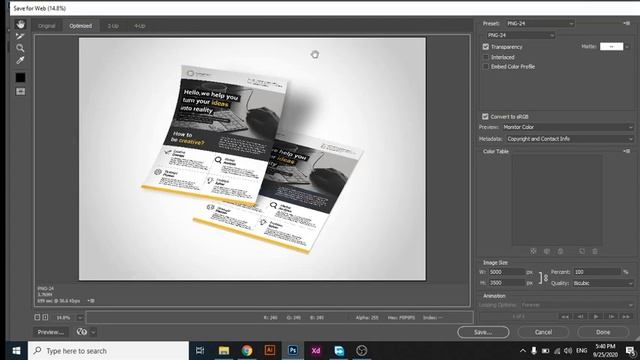Screen dimensions: 640x360
Task: Toggle slices visibility button
Action: point(20,91)
